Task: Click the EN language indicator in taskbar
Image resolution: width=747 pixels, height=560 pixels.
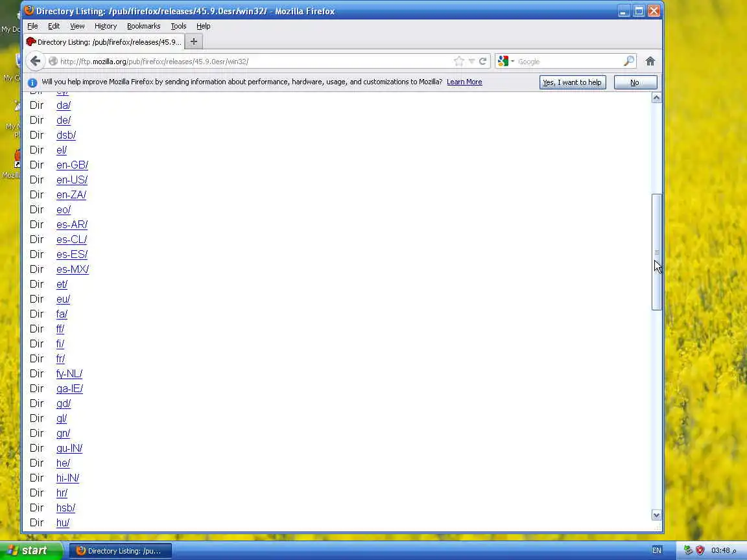Action: point(656,550)
